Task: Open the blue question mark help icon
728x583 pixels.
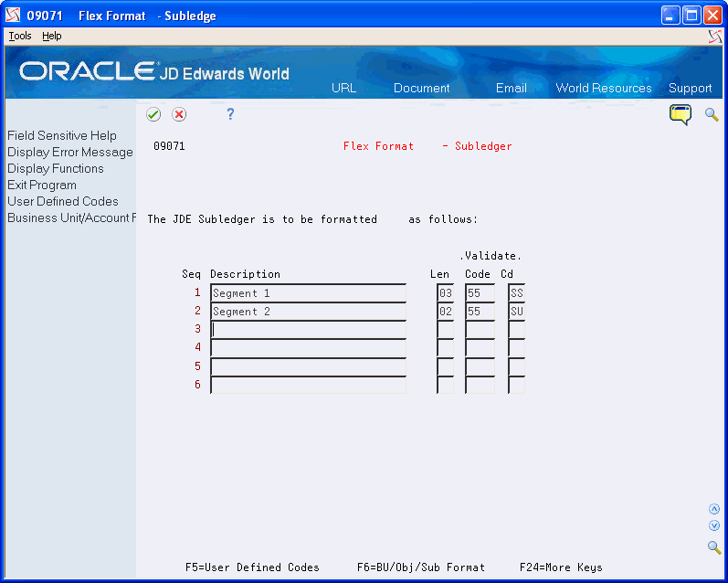Action: (230, 114)
